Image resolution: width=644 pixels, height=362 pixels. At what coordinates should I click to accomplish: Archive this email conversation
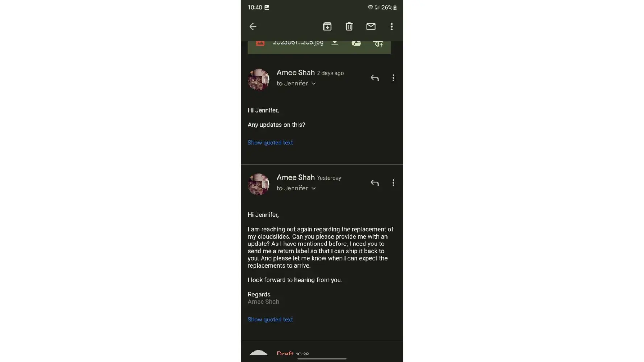327,26
